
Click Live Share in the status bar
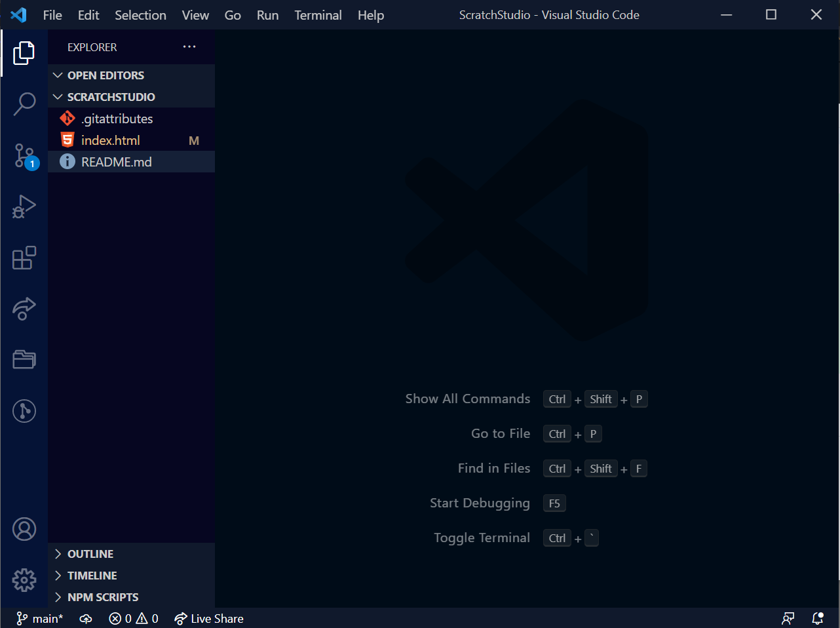coord(209,618)
